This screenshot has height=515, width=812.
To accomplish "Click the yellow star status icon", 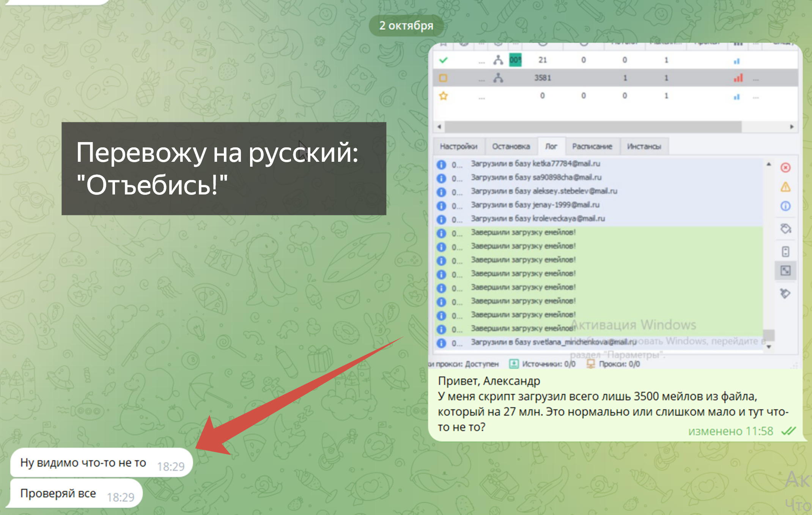I will (443, 96).
